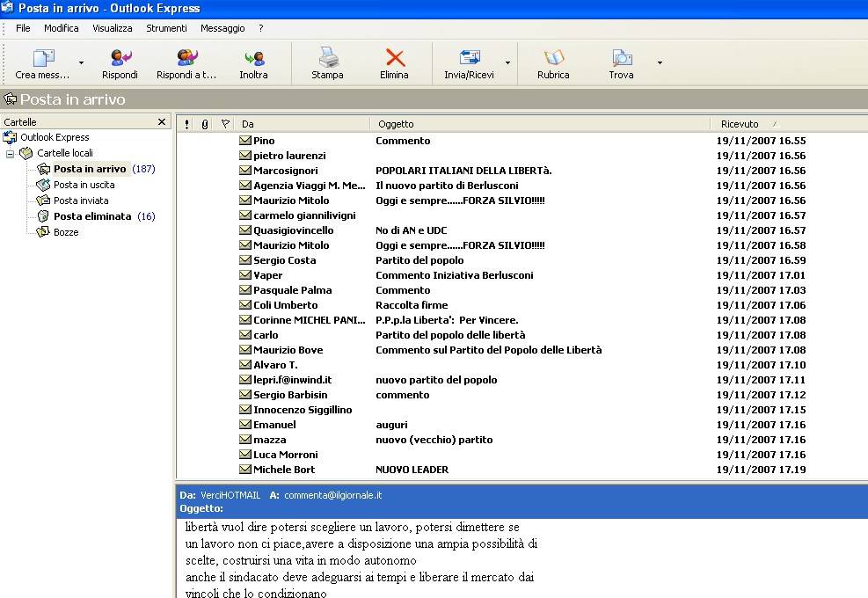Sort messages by Oggetto column
This screenshot has width=868, height=598.
point(540,124)
